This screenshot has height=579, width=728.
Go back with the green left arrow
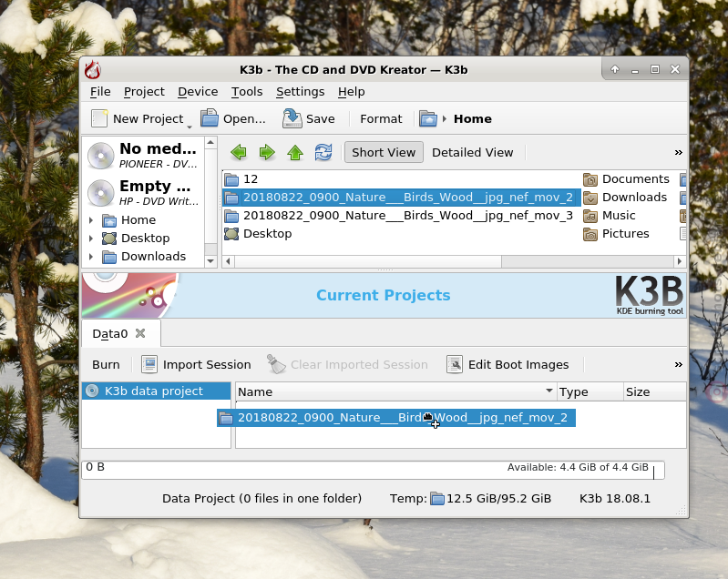pyautogui.click(x=239, y=152)
